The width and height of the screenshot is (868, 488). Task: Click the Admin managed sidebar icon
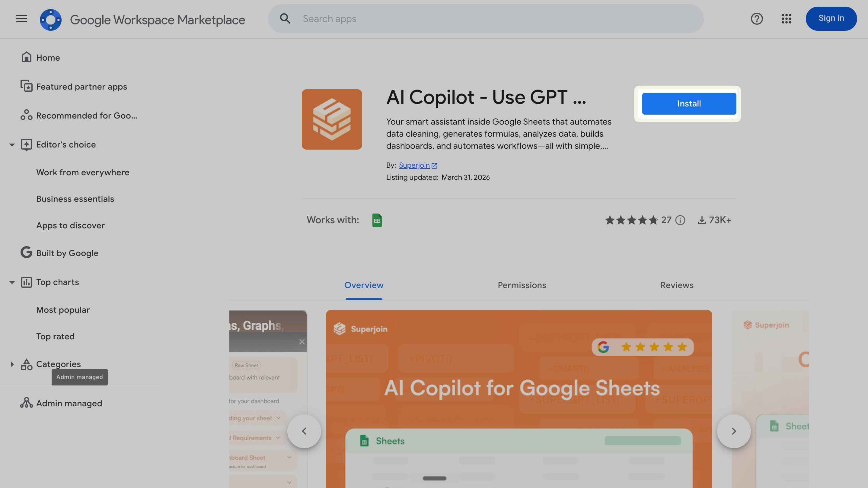pos(26,403)
